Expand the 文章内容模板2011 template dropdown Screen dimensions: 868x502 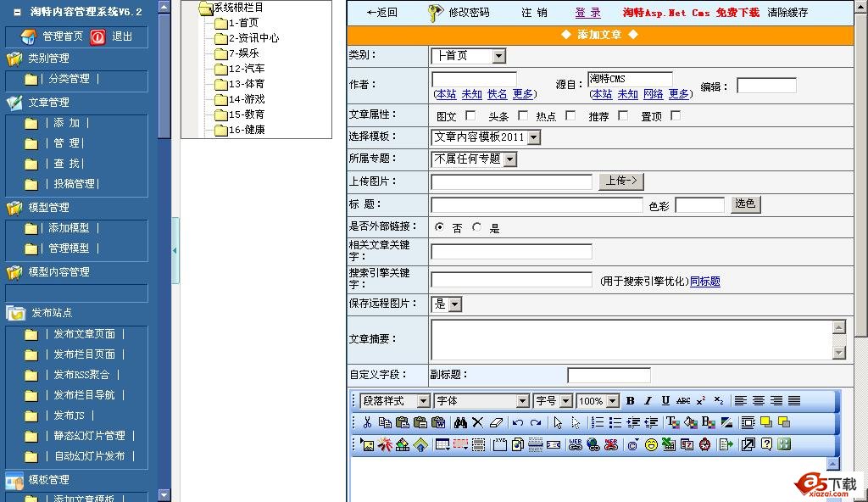click(533, 137)
